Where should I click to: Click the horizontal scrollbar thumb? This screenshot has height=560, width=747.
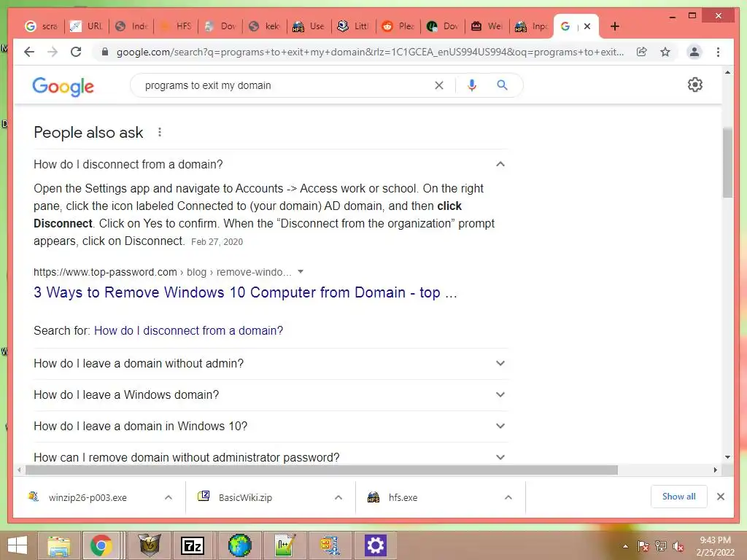point(322,470)
